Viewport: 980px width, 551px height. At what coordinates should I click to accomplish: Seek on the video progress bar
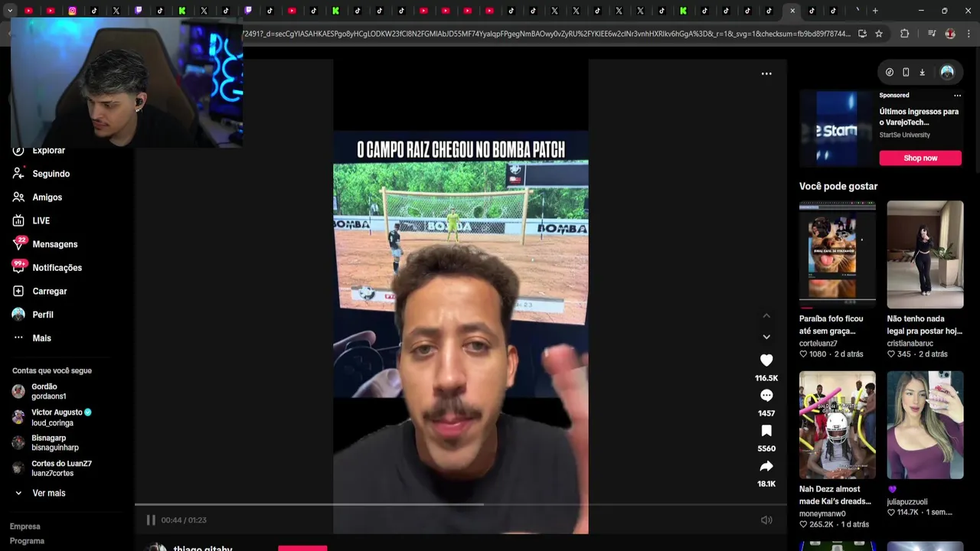460,504
